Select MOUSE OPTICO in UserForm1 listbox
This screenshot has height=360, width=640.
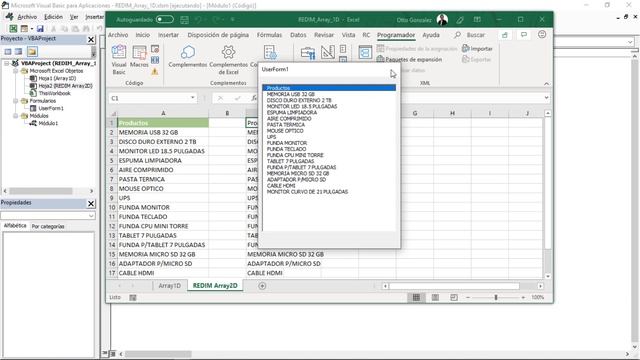tap(329, 131)
